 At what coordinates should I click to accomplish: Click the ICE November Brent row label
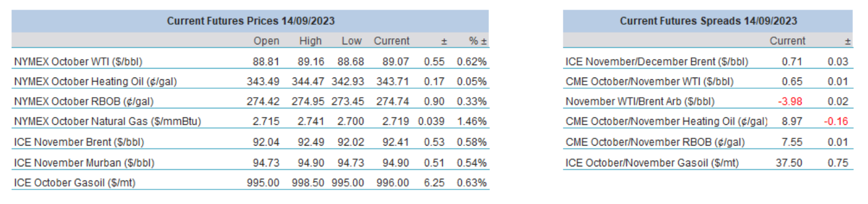tap(78, 142)
